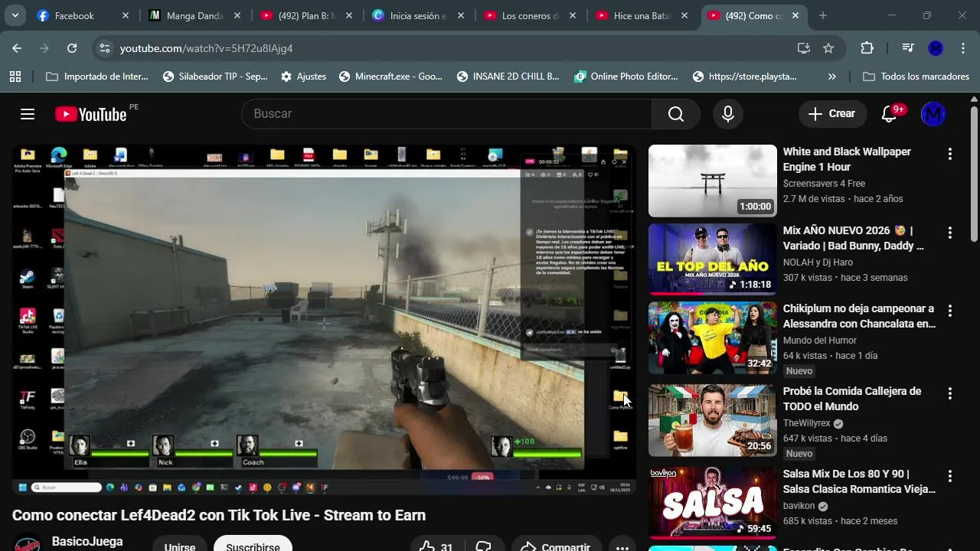Open the Minecraft.exe bookmark
This screenshot has width=980, height=551.
click(x=390, y=77)
